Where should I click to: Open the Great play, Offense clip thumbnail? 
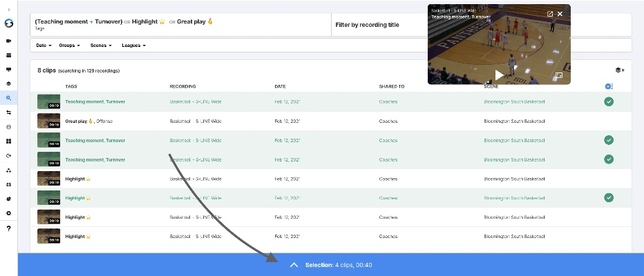pyautogui.click(x=48, y=121)
